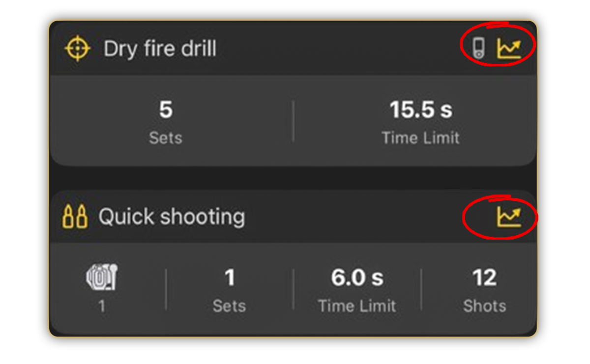Click the Time Limit label under 15.5 s
Viewport: 590px width, 364px height.
pos(421,138)
